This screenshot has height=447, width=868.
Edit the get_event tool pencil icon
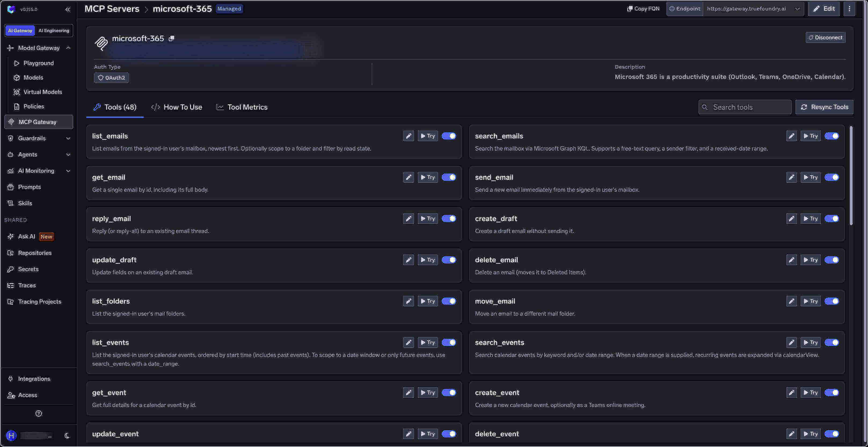[x=409, y=393]
